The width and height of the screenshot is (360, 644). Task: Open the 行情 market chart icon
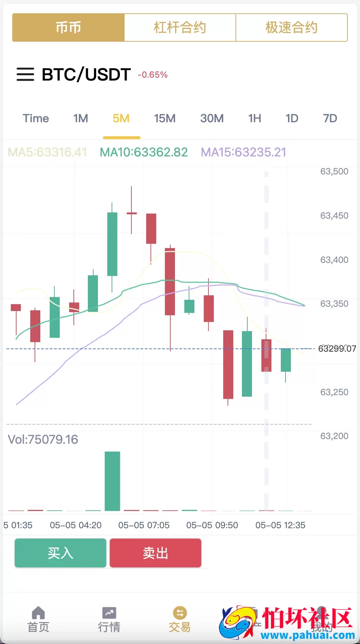[109, 613]
